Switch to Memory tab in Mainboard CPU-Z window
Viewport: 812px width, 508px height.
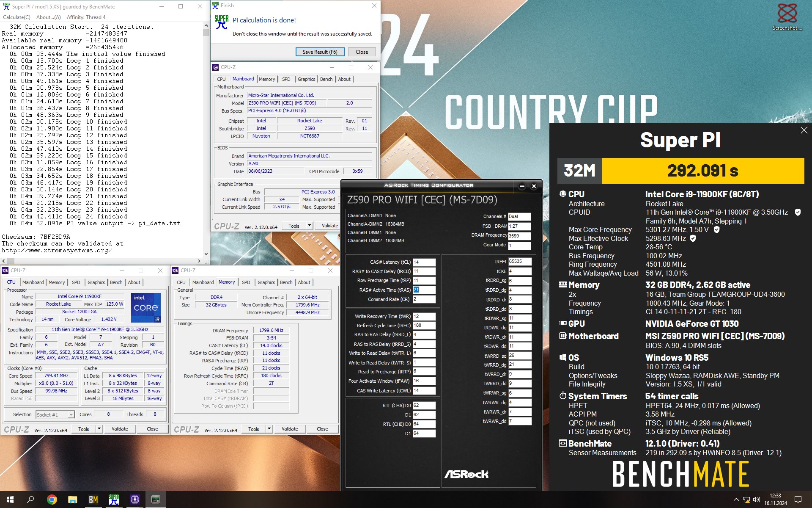(267, 79)
